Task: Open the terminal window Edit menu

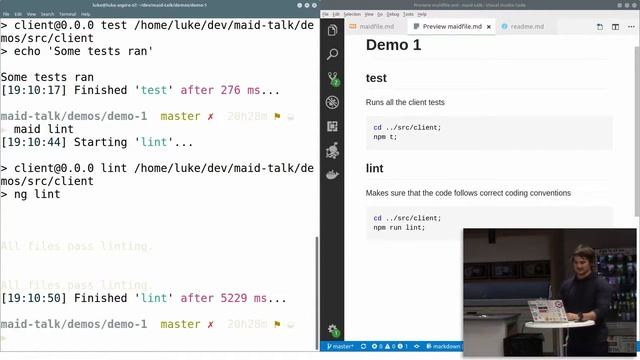Action: [18, 14]
